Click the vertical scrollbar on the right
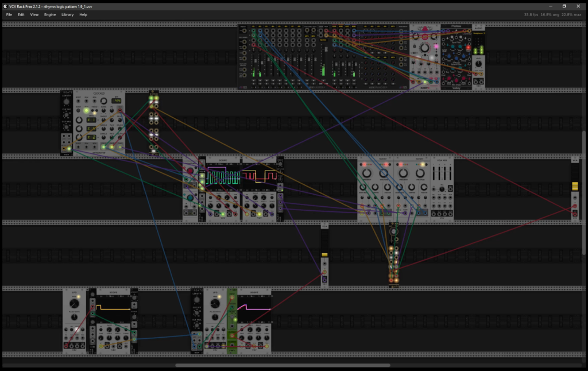This screenshot has height=371, width=588. pyautogui.click(x=584, y=193)
